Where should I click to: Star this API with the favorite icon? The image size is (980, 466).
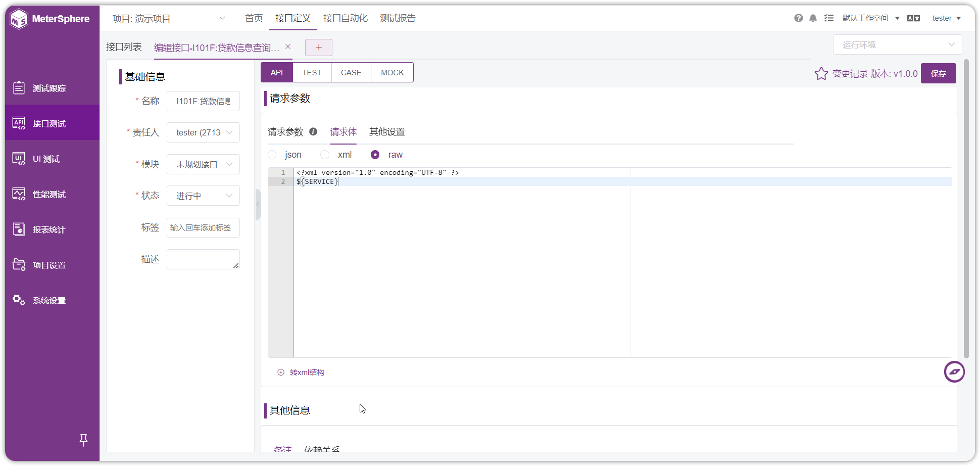click(x=821, y=74)
